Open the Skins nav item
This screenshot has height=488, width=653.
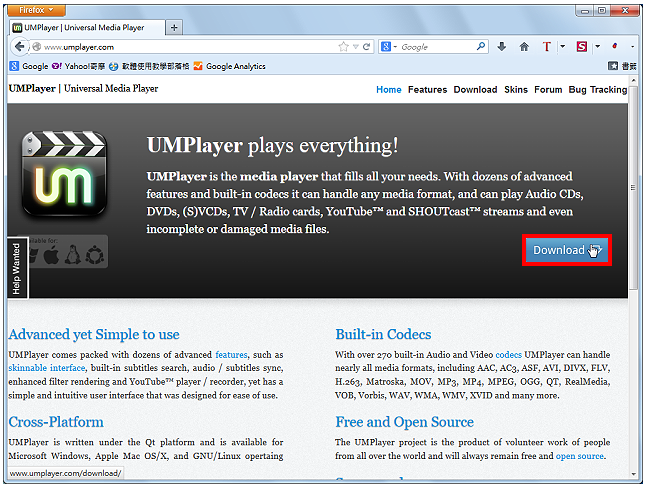click(x=516, y=90)
